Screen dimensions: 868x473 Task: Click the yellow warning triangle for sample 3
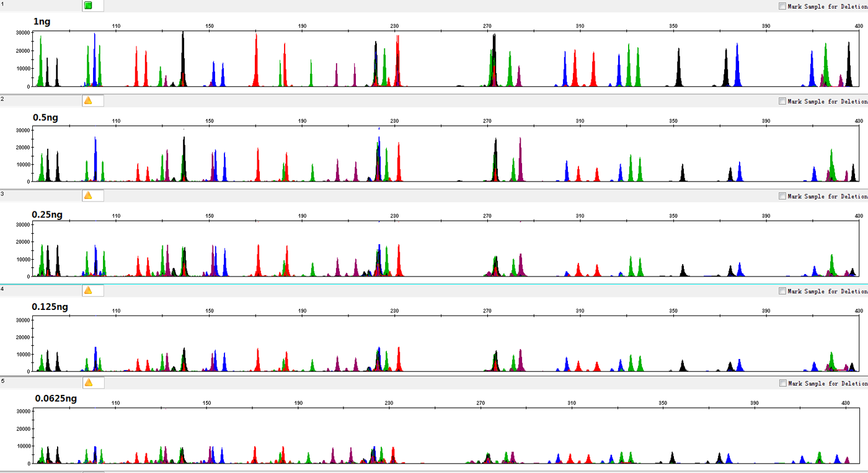tap(88, 195)
